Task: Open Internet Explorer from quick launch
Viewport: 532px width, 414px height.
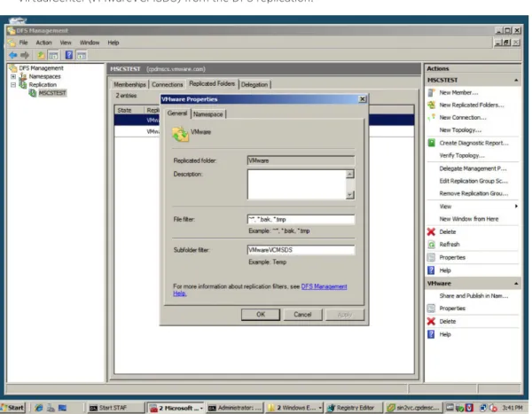Action: coord(39,408)
